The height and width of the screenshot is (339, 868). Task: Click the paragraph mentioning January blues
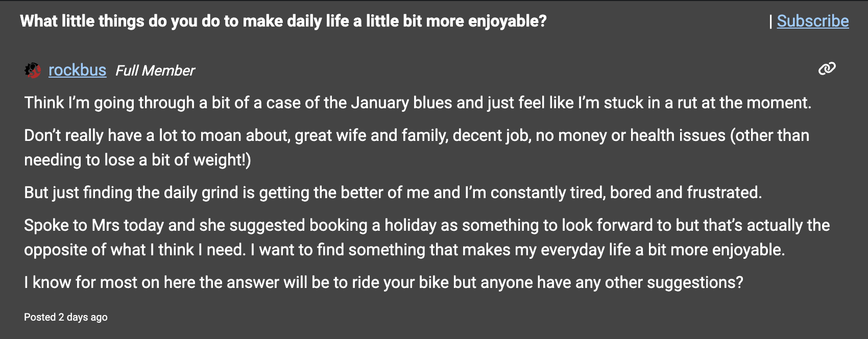[x=417, y=103]
